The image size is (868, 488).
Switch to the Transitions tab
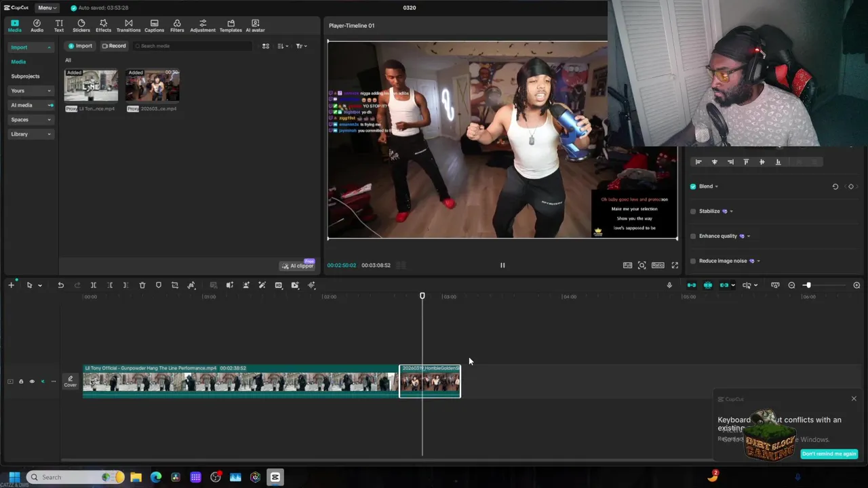[x=128, y=26]
